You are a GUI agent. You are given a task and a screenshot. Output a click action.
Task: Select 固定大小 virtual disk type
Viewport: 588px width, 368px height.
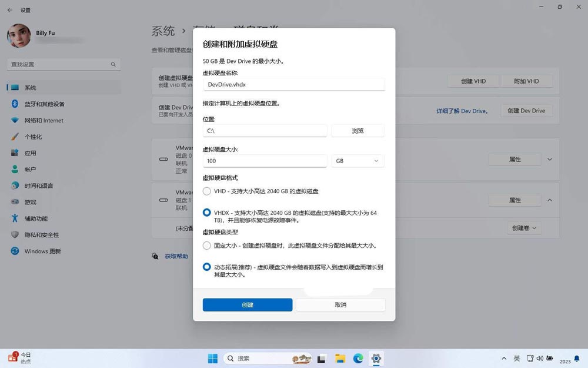(x=206, y=246)
